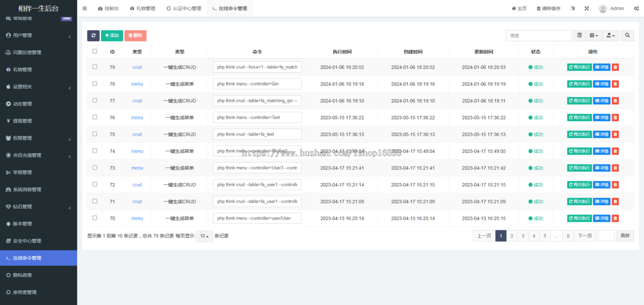
Task: Click the 主页 link in header
Action: (519, 9)
